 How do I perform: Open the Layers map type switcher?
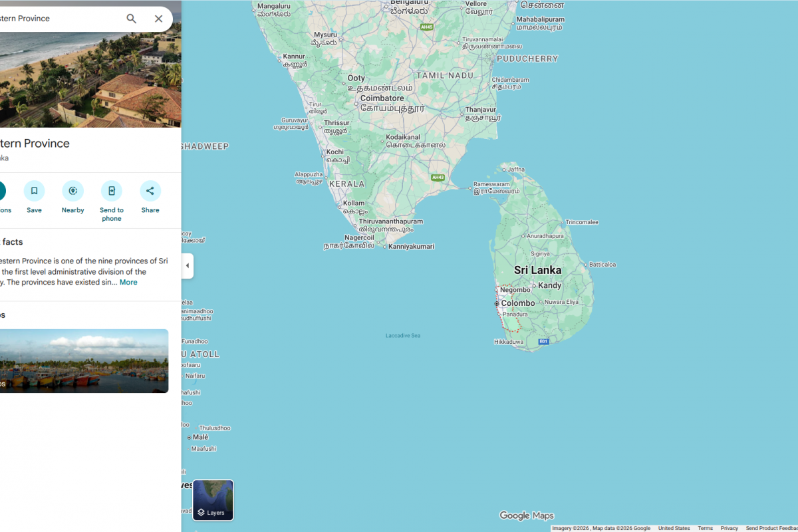click(213, 500)
